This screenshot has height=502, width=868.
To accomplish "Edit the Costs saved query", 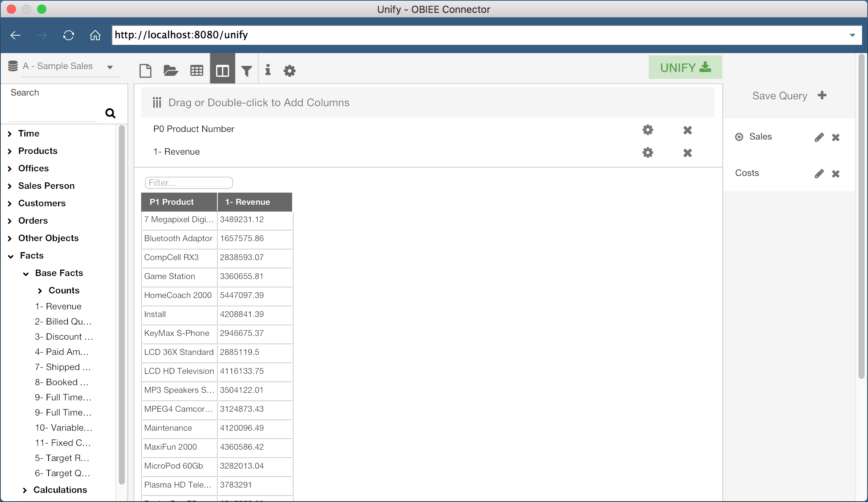I will (x=819, y=174).
